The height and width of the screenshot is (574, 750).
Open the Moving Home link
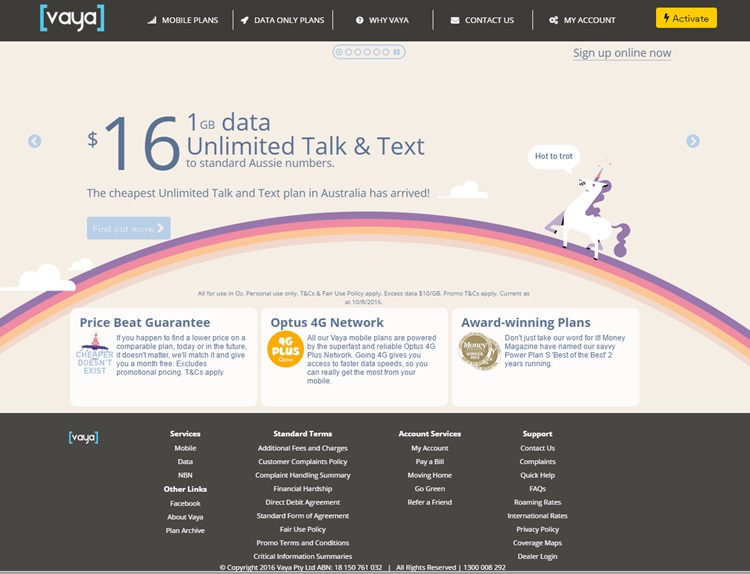(430, 475)
